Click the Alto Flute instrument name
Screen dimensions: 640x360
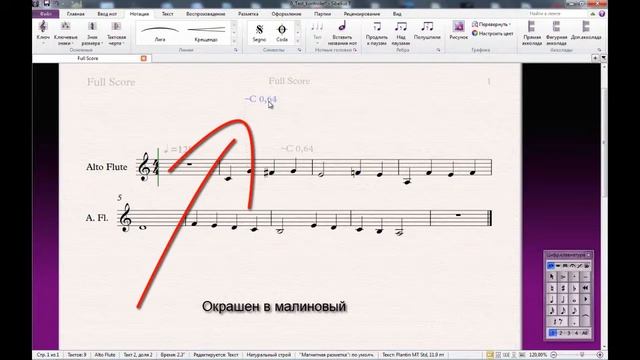[107, 167]
